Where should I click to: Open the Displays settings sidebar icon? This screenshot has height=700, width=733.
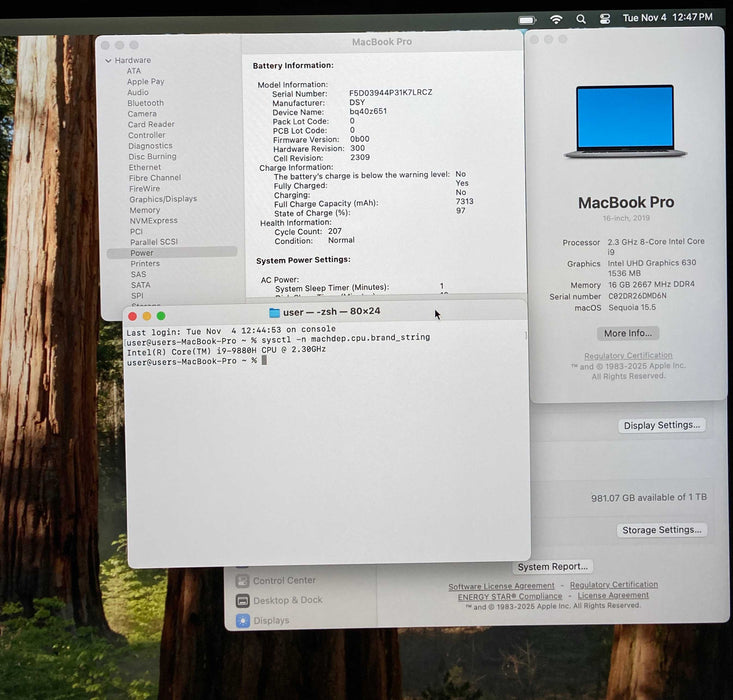pyautogui.click(x=243, y=621)
